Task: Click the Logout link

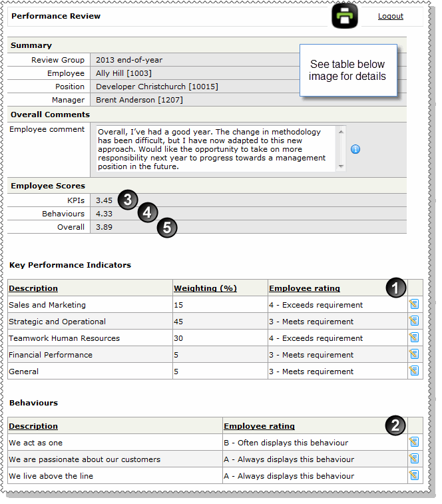Action: (390, 16)
